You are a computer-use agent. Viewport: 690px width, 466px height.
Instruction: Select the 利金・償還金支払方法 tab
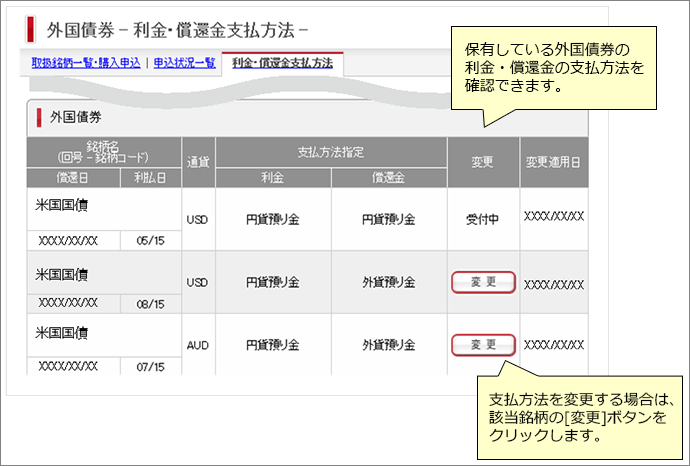click(282, 63)
